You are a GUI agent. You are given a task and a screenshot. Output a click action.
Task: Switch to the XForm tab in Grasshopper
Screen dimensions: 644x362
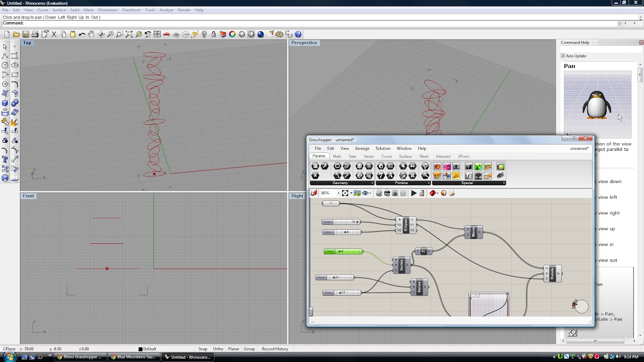463,156
